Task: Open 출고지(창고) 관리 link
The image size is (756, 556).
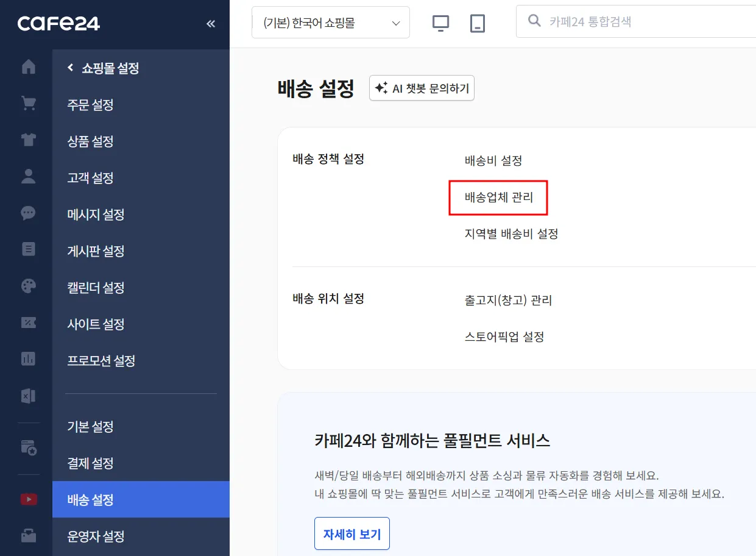Action: coord(509,301)
